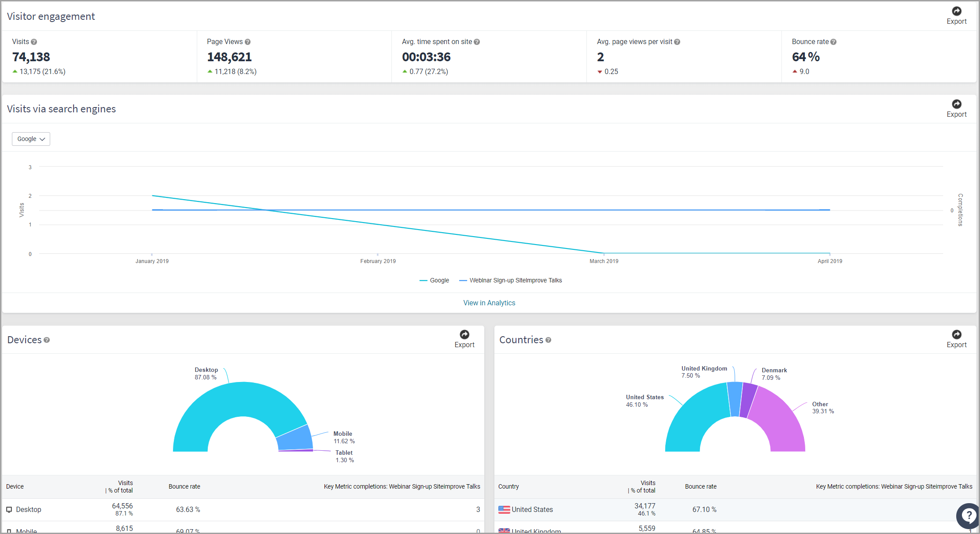
Task: Export the Countries panel
Action: pyautogui.click(x=956, y=339)
